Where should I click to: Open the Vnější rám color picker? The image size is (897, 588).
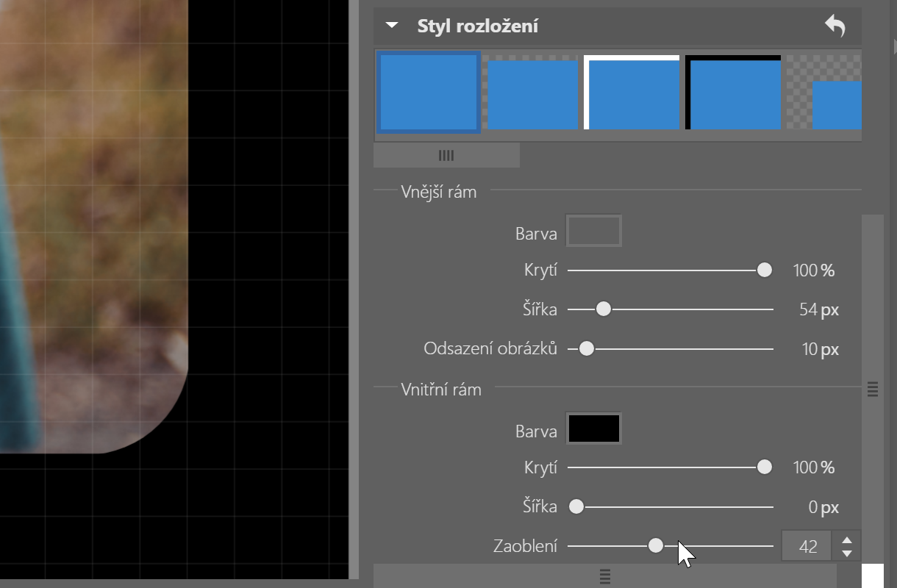coord(593,231)
